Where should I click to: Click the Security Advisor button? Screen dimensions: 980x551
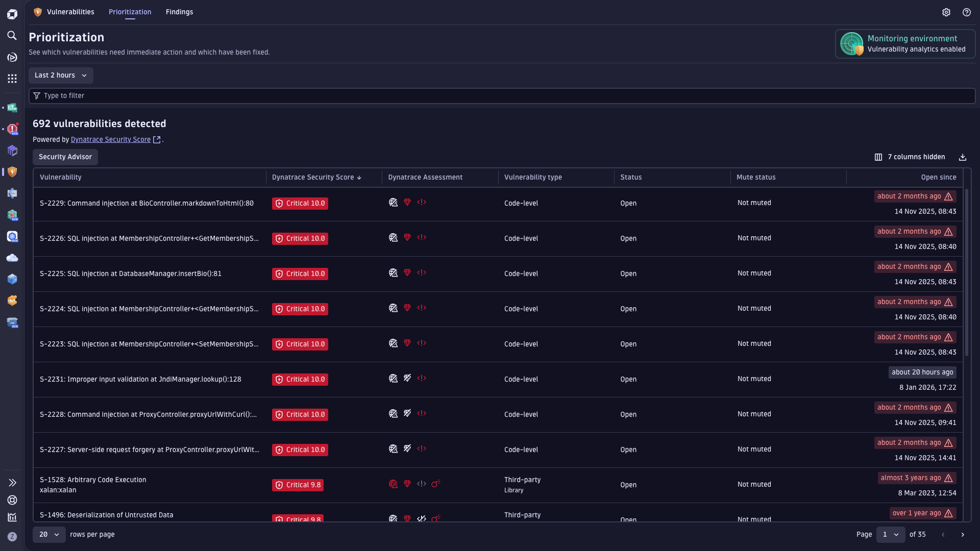tap(65, 157)
